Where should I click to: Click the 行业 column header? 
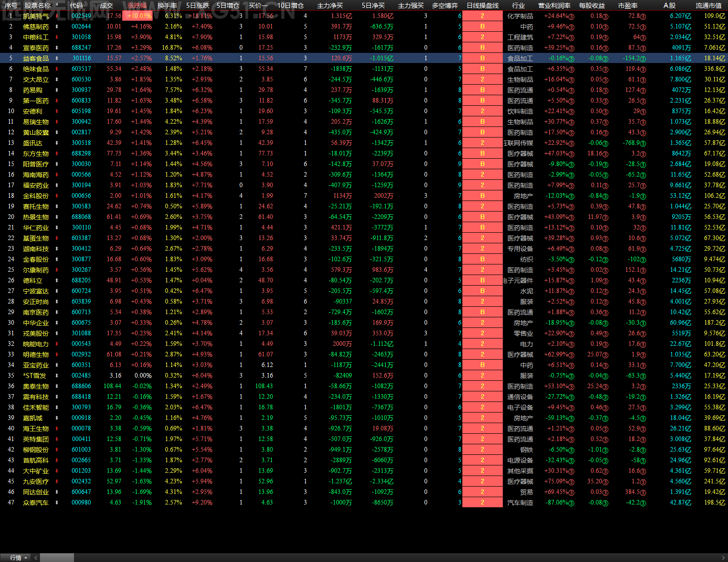click(518, 6)
